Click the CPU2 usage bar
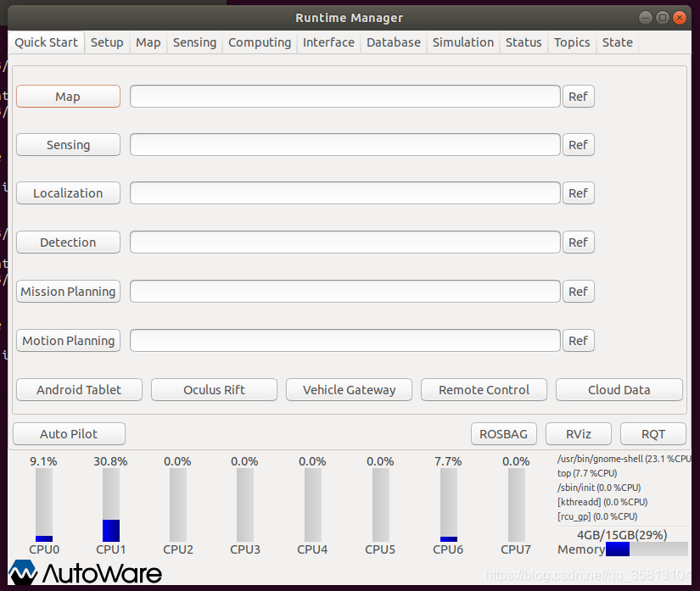Image resolution: width=700 pixels, height=591 pixels. pyautogui.click(x=178, y=505)
